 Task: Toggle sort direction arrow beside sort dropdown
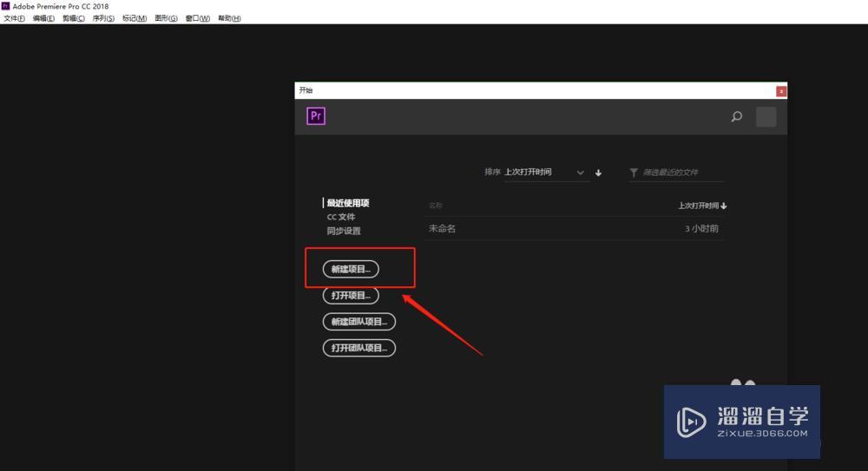[598, 173]
